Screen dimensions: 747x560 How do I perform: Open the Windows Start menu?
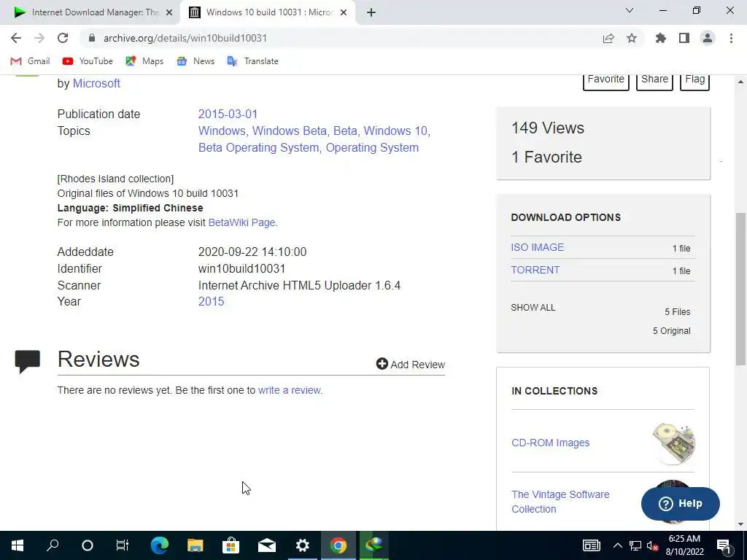click(18, 545)
